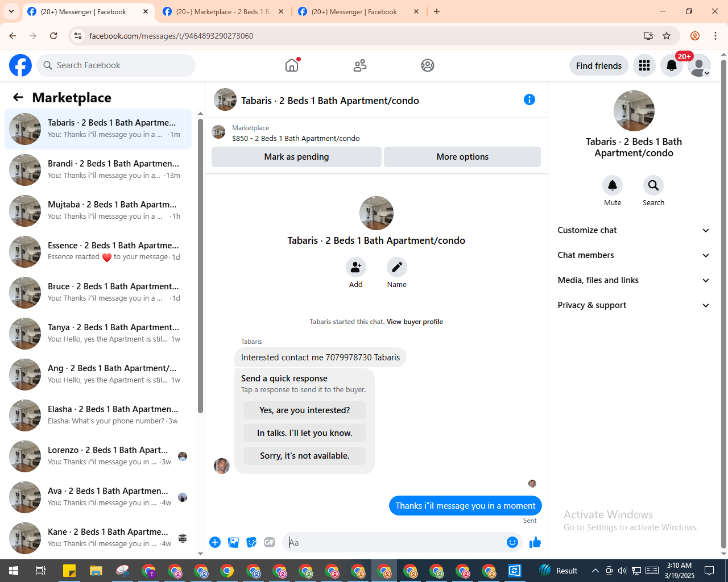Show hidden system tray icons
Screen dimensions: 728x582
(595, 571)
